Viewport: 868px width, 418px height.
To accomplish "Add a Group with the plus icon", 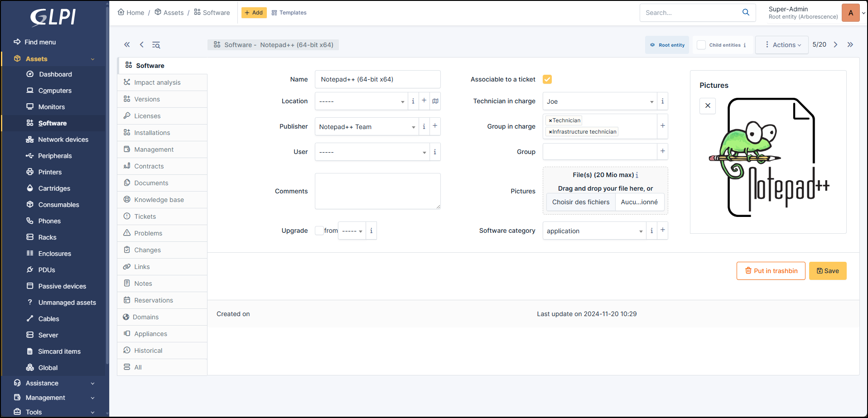I will pyautogui.click(x=663, y=151).
